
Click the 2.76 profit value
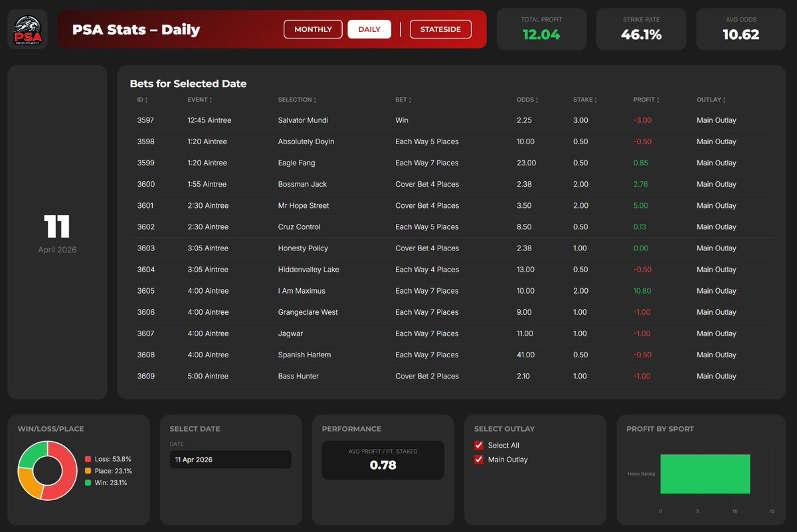click(640, 184)
